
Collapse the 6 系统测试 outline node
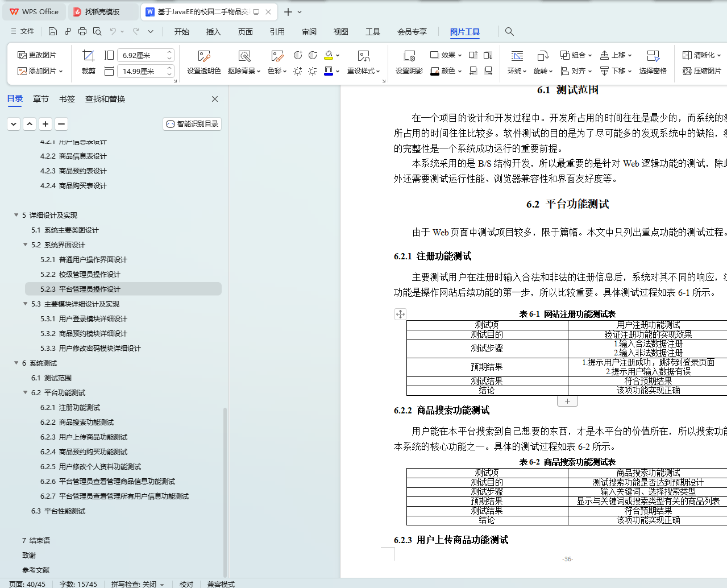point(16,363)
